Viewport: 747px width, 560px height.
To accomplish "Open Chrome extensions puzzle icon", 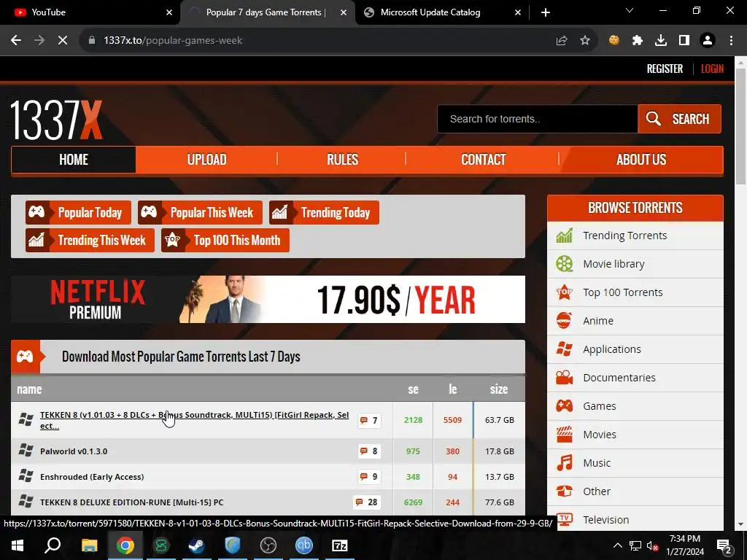I will 638,41.
